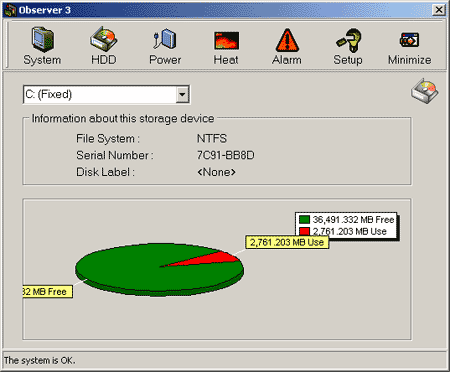Image resolution: width=450 pixels, height=372 pixels.
Task: Show the Heat thermal map icon
Action: pyautogui.click(x=226, y=40)
